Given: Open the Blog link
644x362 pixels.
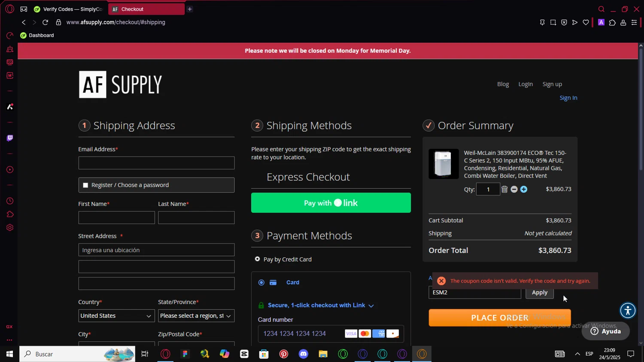Looking at the screenshot, I should click(x=503, y=84).
